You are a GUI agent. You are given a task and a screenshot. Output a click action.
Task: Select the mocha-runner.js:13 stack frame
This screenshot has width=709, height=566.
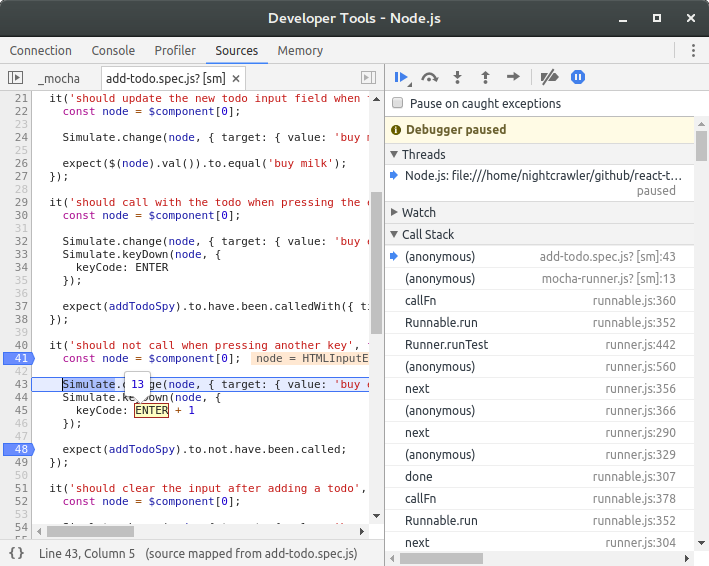(539, 278)
